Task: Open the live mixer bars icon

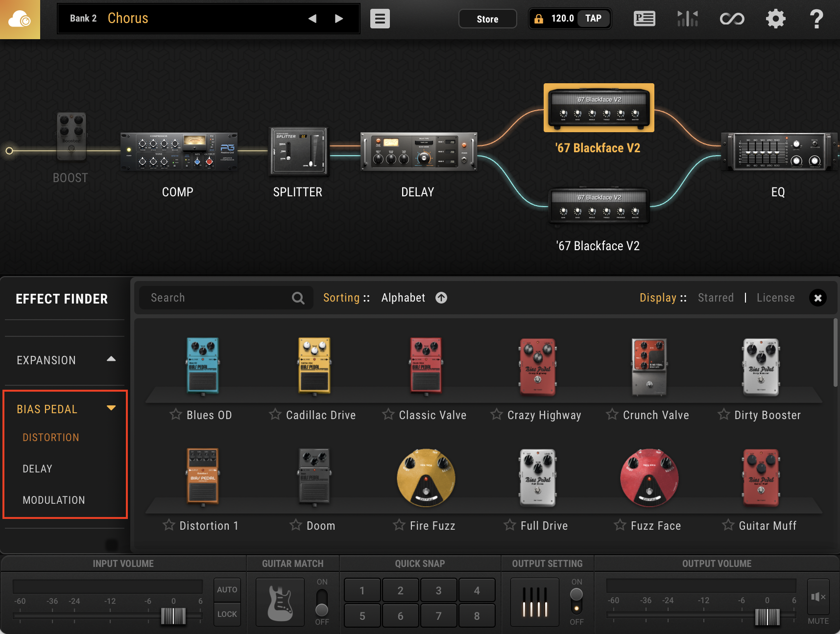Action: (x=688, y=19)
